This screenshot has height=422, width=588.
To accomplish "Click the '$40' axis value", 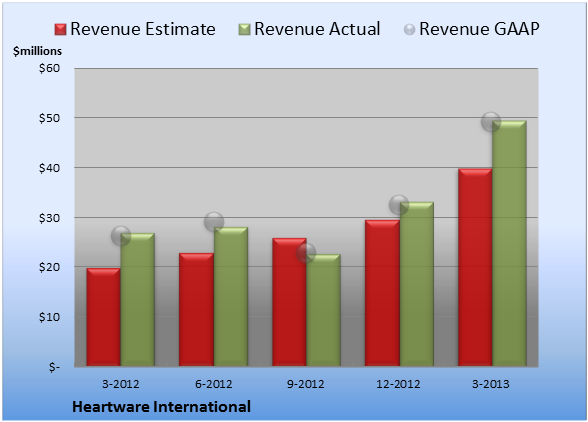I will 50,168.
